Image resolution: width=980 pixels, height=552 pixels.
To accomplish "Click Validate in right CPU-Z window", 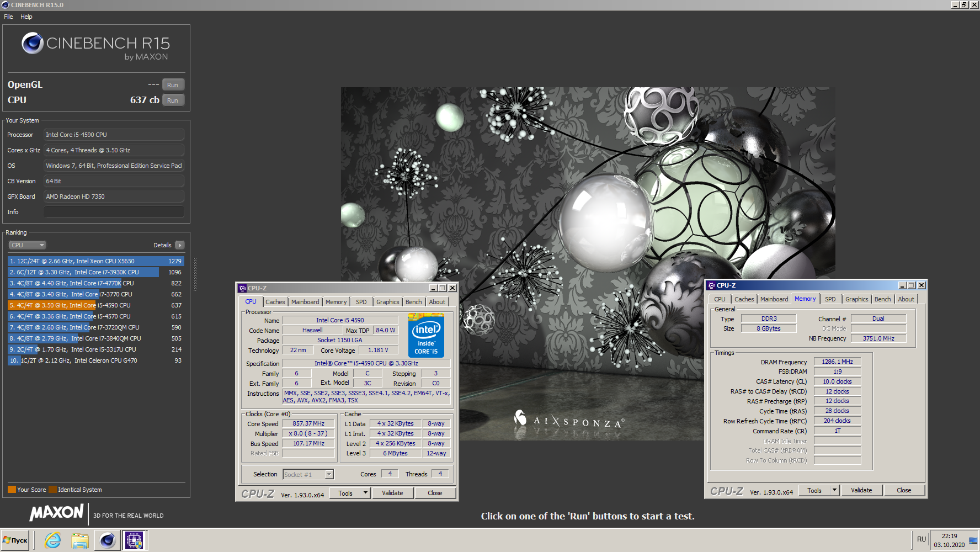I will [861, 490].
